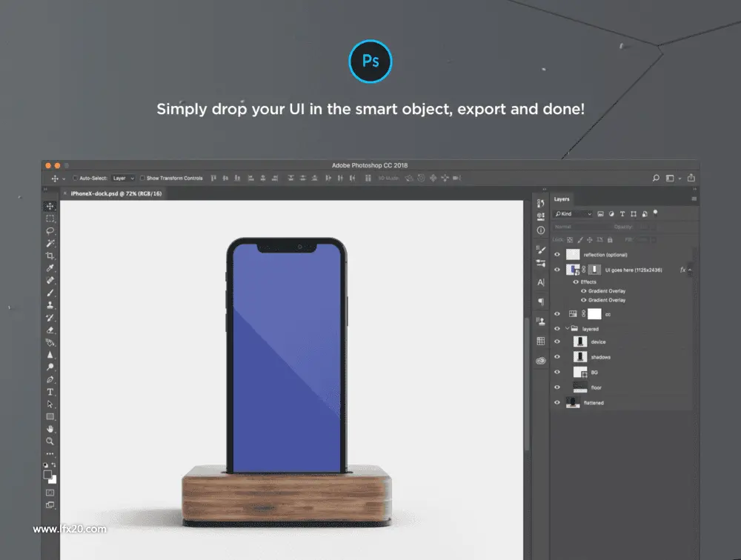Open the History panel icon

click(541, 203)
